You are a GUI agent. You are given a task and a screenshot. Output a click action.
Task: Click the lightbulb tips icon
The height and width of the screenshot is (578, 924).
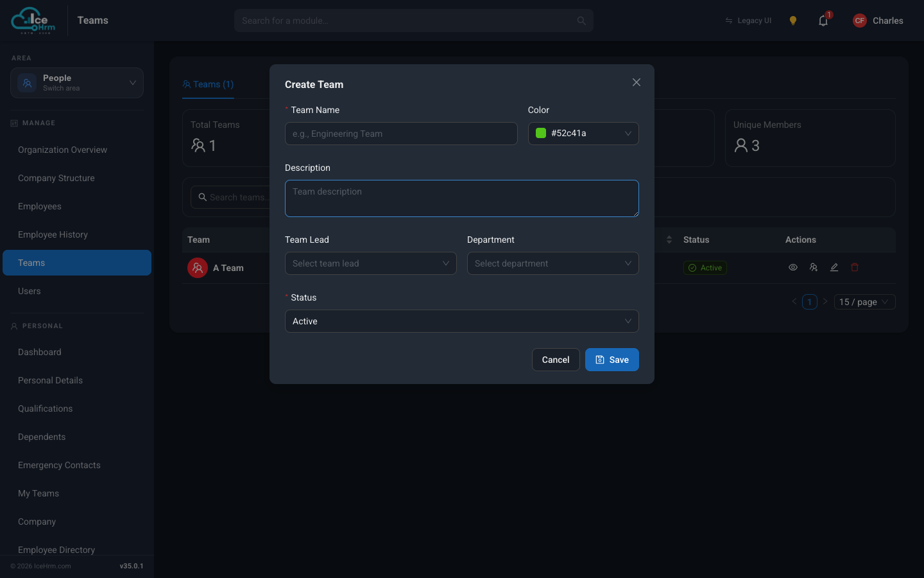tap(793, 21)
